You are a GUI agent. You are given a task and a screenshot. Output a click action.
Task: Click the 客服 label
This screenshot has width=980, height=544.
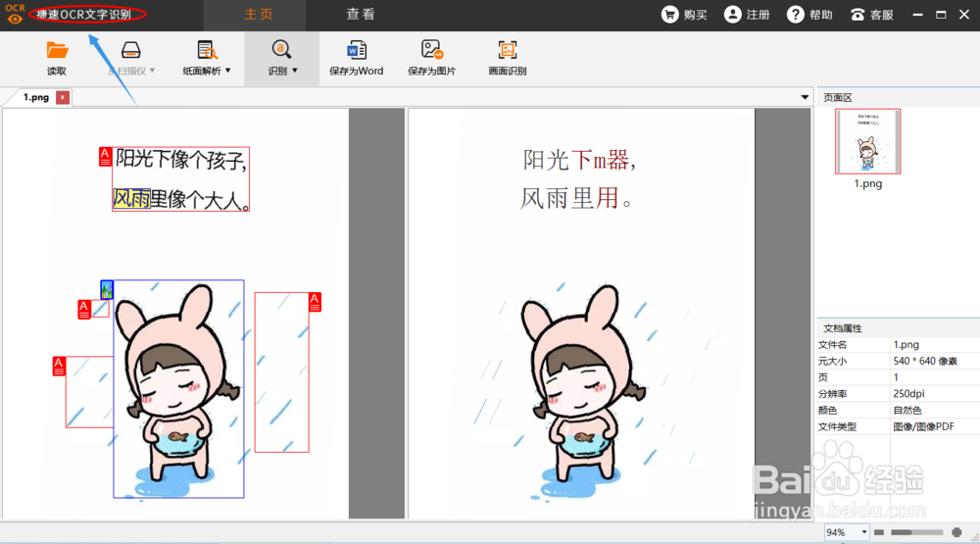click(x=882, y=15)
